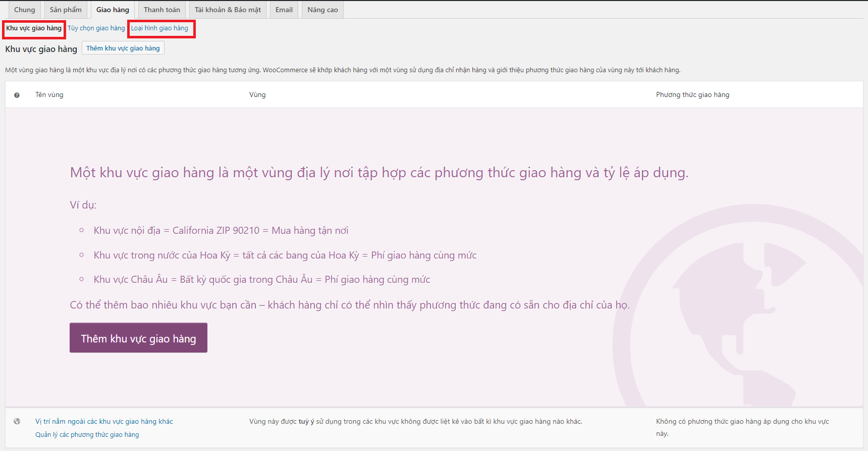Screen dimensions: 868x451
Task: Switch to the Sản phẩm tab
Action: 66,10
